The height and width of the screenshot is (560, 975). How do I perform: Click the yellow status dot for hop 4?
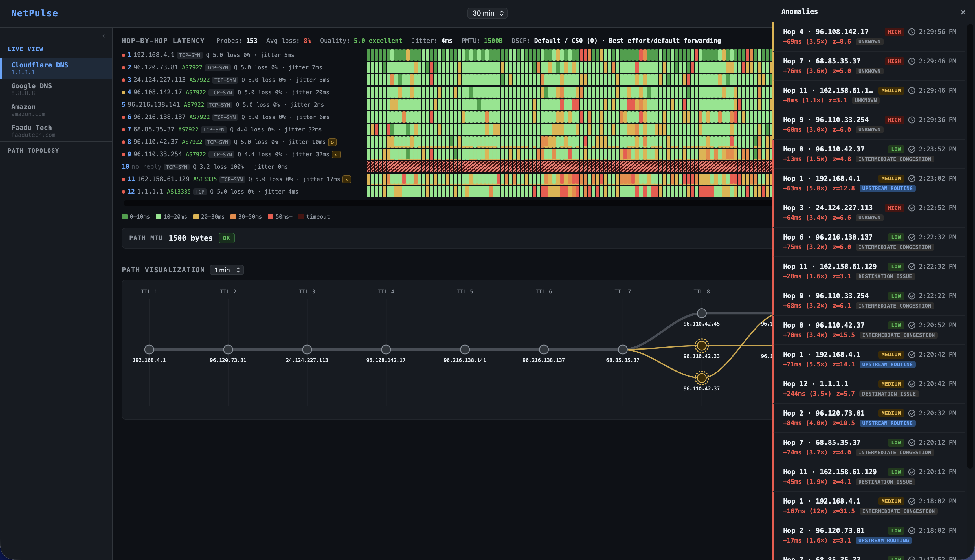pyautogui.click(x=124, y=92)
